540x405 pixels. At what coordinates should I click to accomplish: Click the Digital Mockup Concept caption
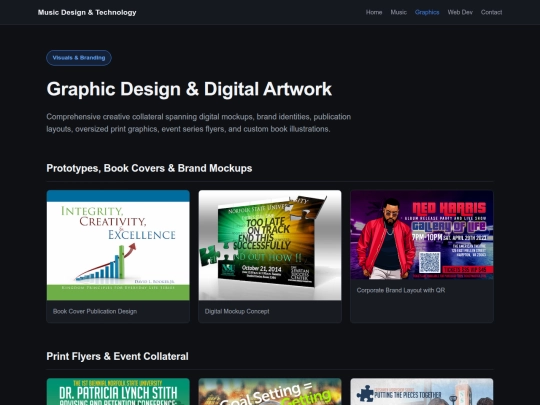pos(237,311)
